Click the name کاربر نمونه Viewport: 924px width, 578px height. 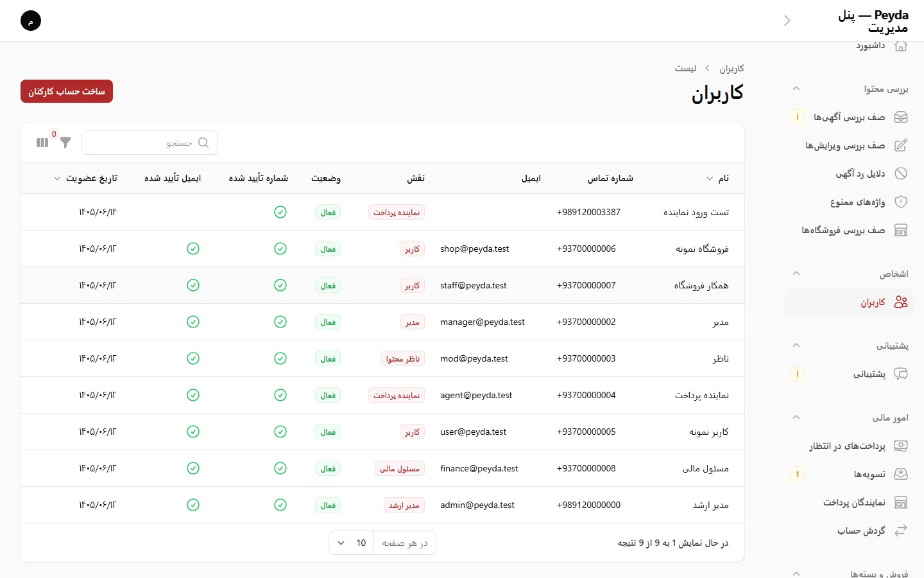(x=709, y=432)
